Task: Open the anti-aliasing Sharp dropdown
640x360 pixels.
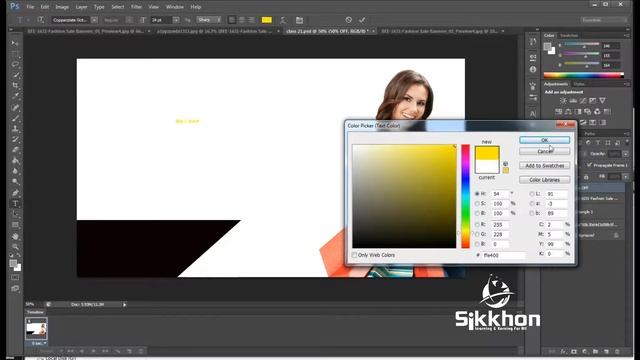Action: pos(209,20)
